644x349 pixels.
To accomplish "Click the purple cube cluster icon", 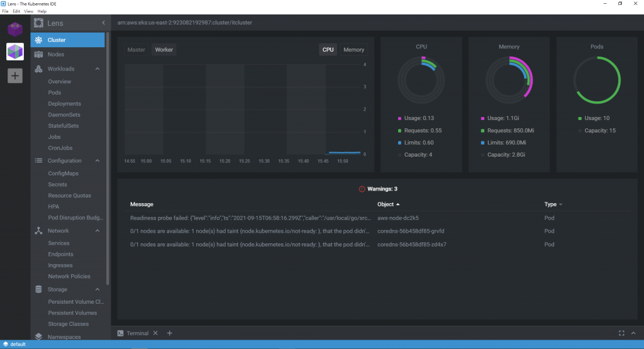I will click(15, 29).
